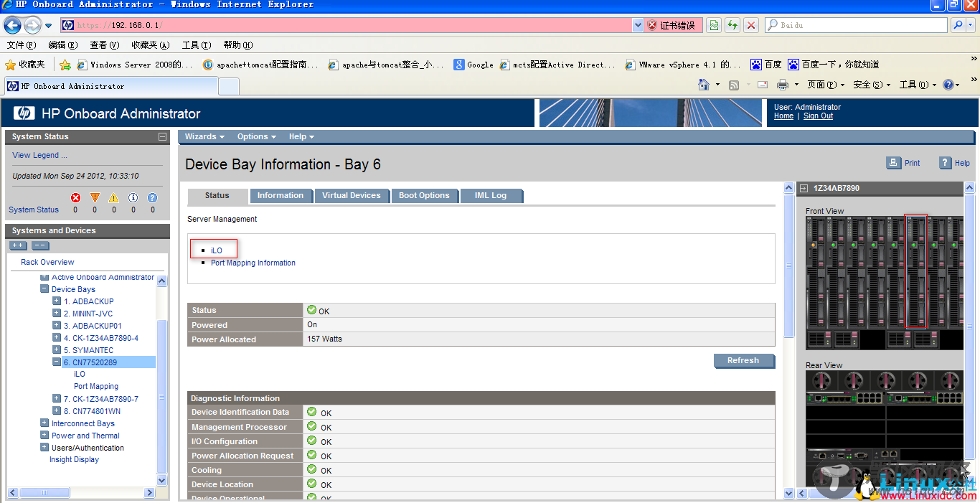Click the IE home icon in command bar
The width and height of the screenshot is (980, 503).
point(705,85)
